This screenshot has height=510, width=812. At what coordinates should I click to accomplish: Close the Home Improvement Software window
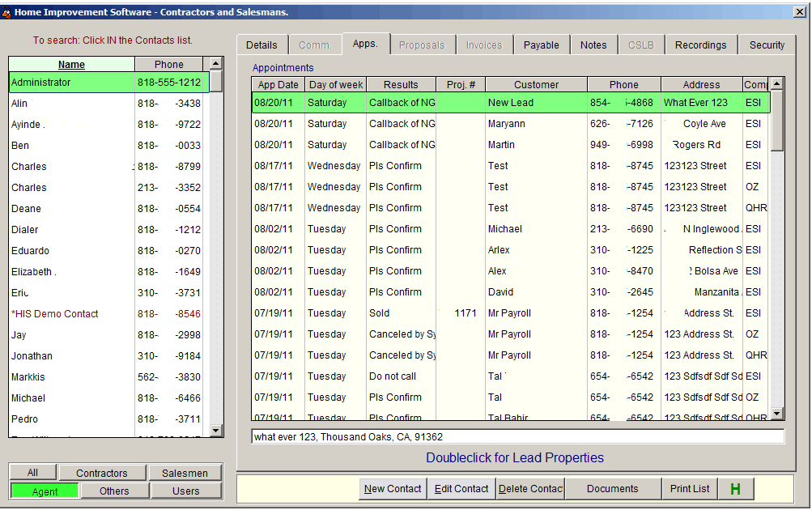coord(800,12)
